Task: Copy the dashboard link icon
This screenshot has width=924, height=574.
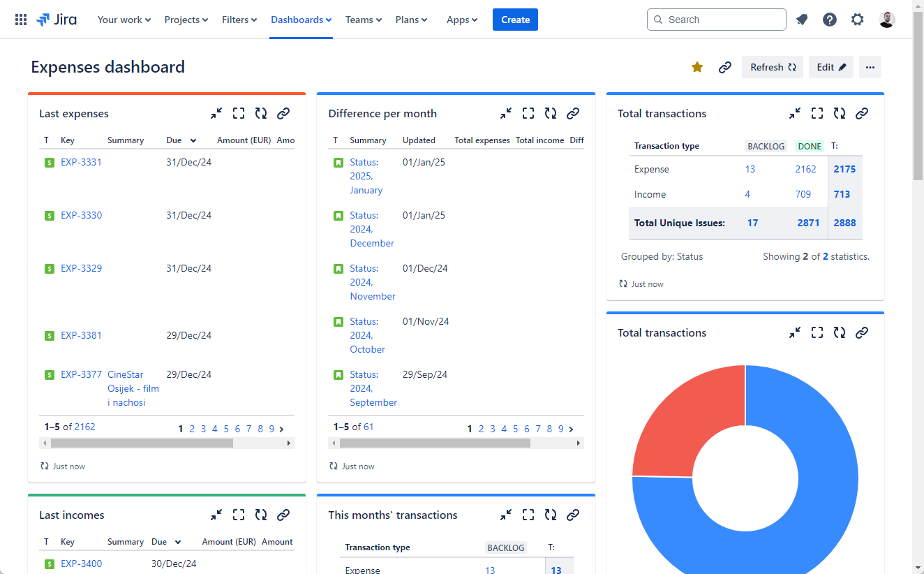Action: [725, 67]
